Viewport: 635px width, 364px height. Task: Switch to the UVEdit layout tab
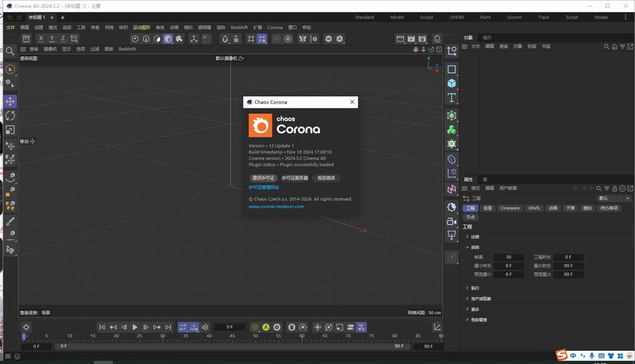[457, 17]
